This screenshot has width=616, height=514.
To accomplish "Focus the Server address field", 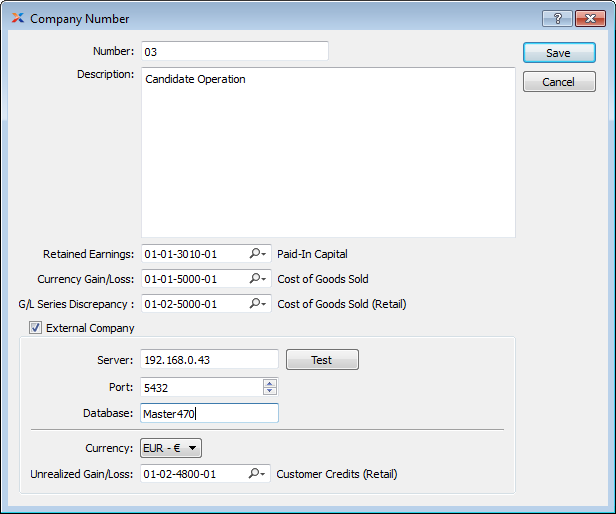I will (209, 360).
